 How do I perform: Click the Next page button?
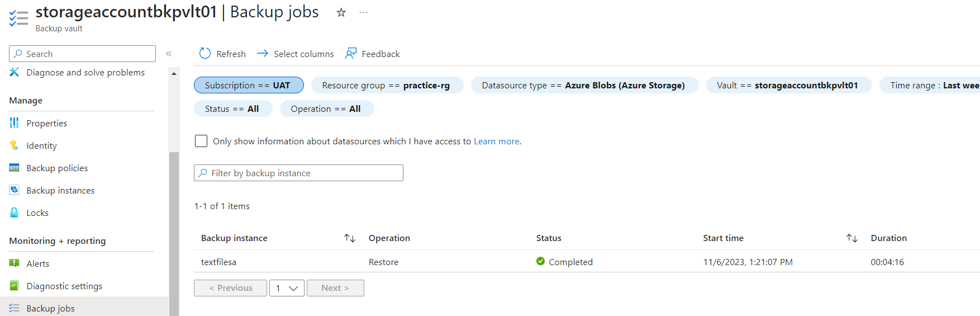(x=335, y=288)
